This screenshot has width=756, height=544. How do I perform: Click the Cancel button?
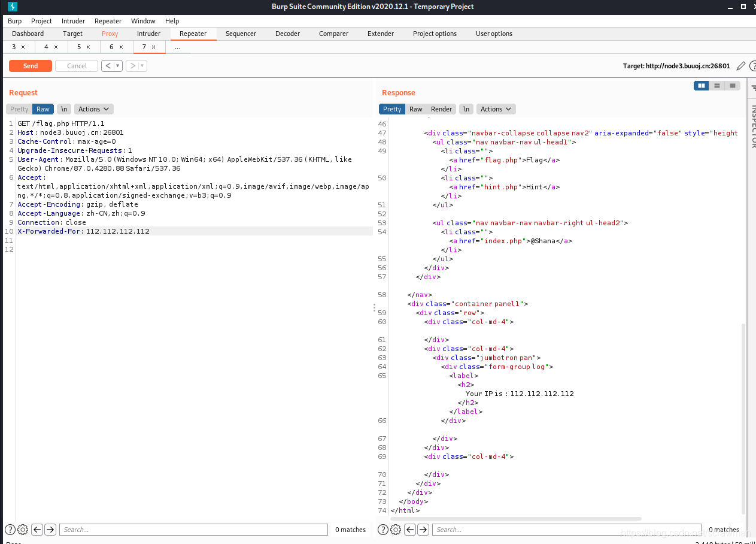pyautogui.click(x=77, y=66)
